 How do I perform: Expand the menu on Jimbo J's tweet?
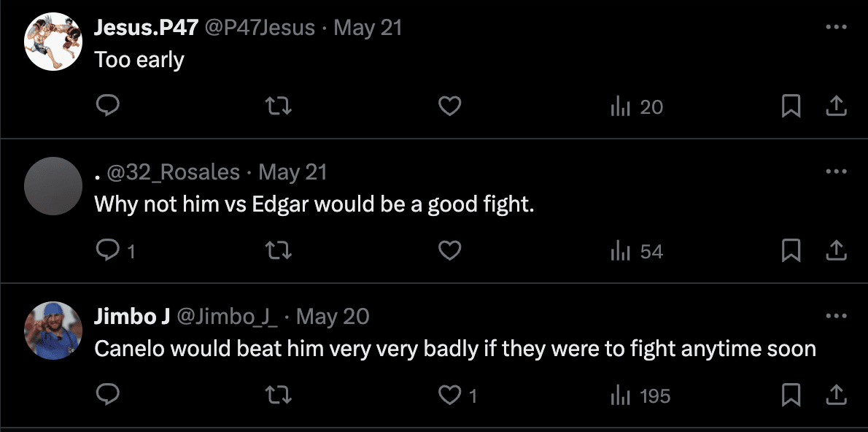point(836,317)
